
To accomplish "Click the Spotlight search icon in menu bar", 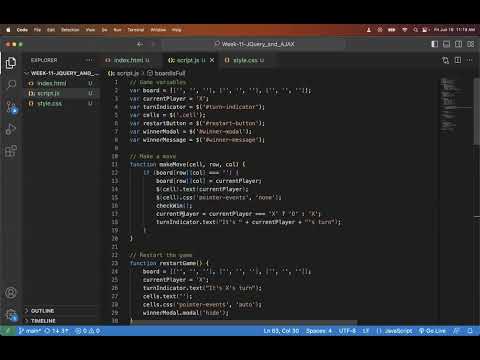I will [415, 30].
